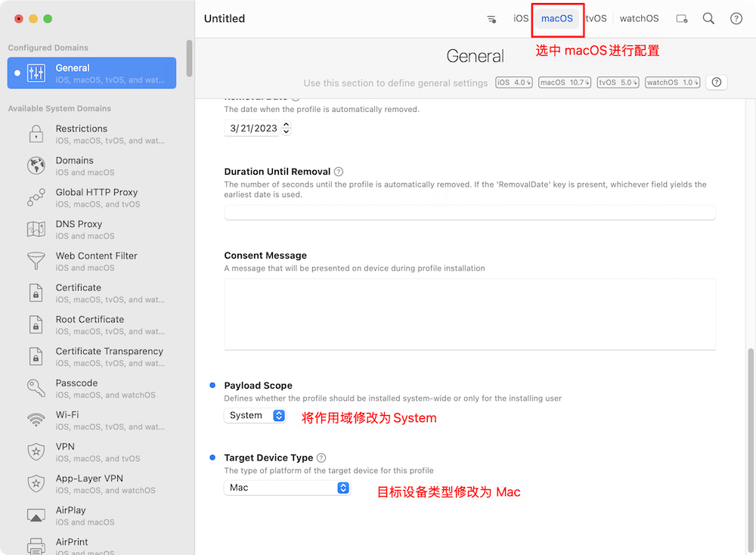Click the Web Content Filter funnel icon

pyautogui.click(x=36, y=261)
